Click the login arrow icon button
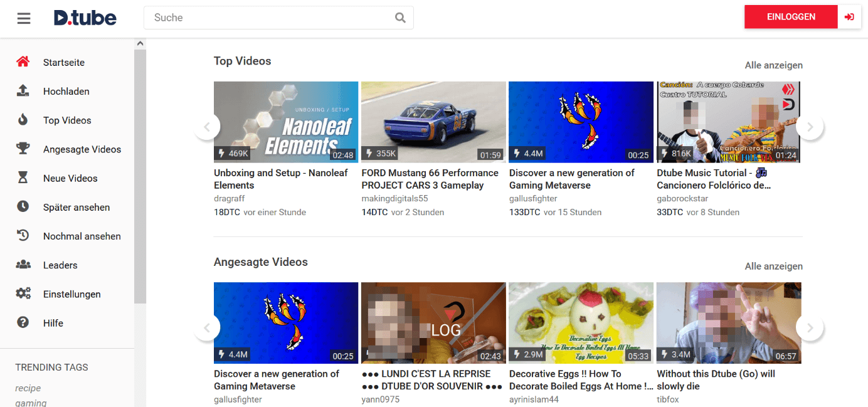 point(850,17)
